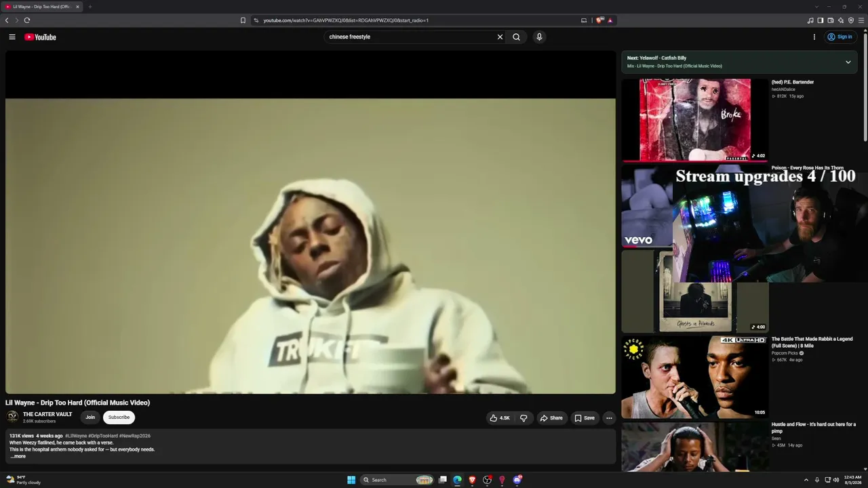The image size is (868, 488).
Task: Share the Lil Wayne video
Action: tap(551, 418)
